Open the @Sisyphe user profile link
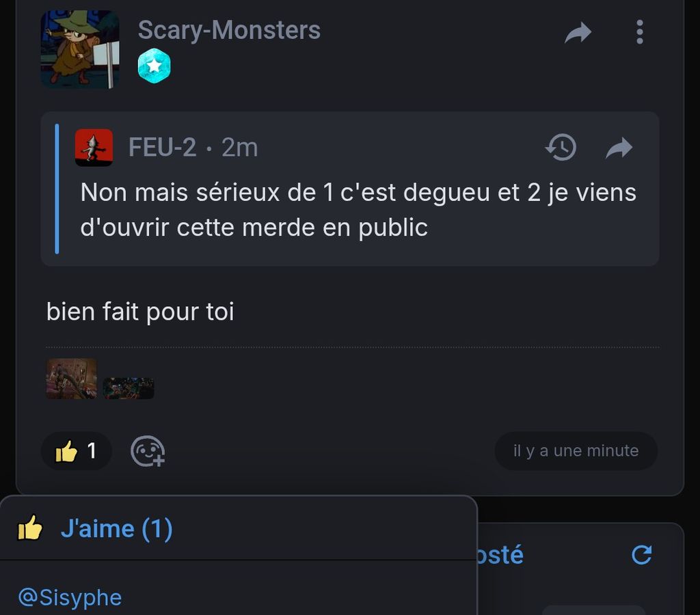This screenshot has width=700, height=615. pos(70,598)
